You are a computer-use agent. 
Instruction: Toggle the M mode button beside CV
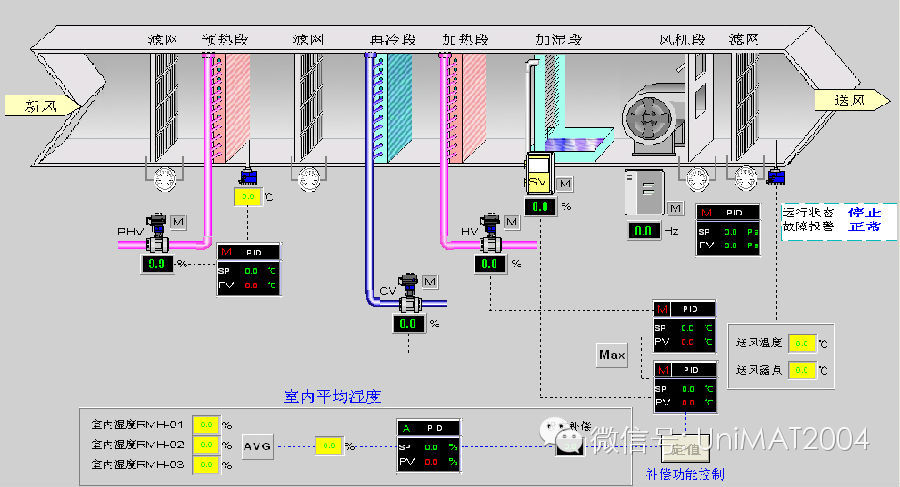[x=430, y=281]
